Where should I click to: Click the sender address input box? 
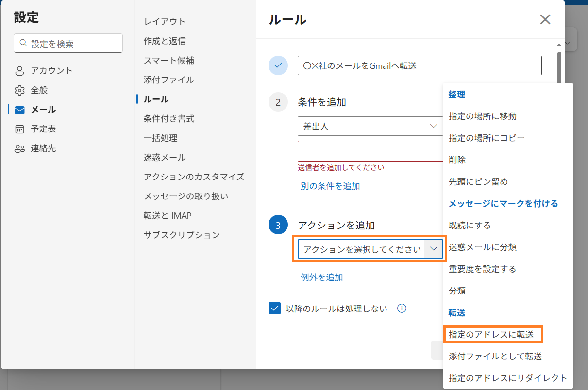point(370,151)
